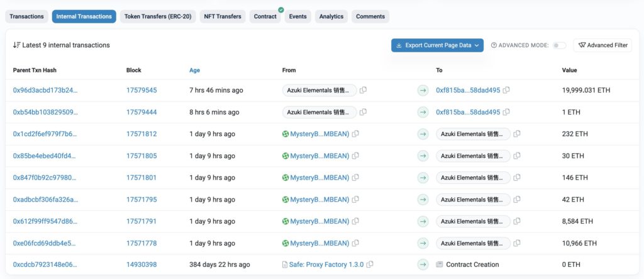
Task: Switch to Token Transfers (ERC-20) tab
Action: [x=158, y=16]
